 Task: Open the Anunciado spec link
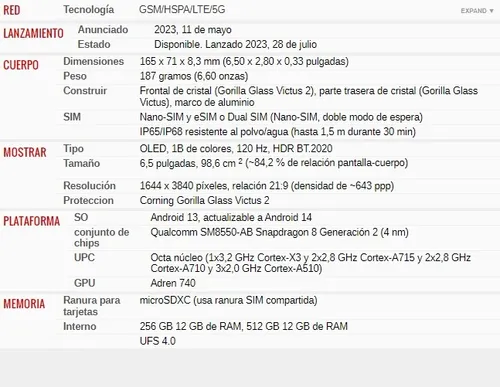[x=103, y=30]
